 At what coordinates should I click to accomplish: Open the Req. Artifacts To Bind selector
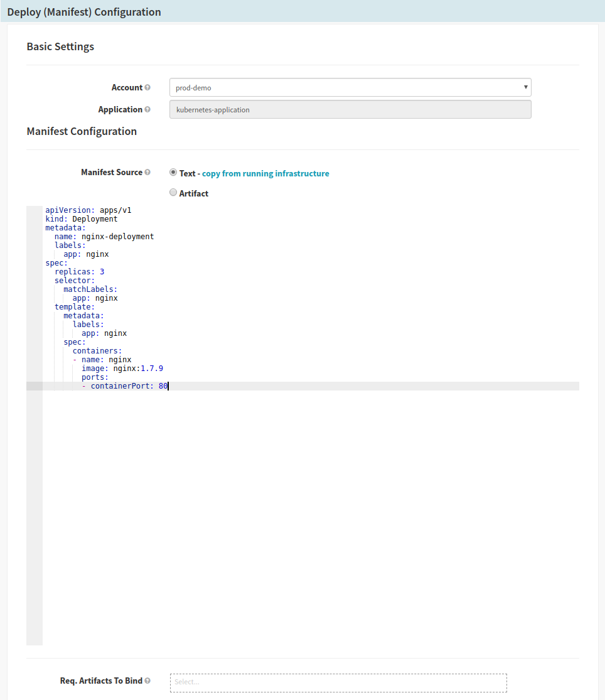click(x=338, y=682)
